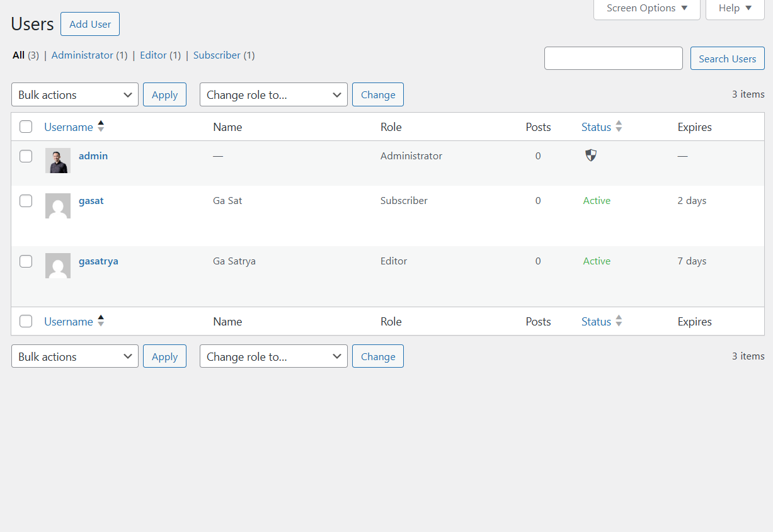Click gasat's gray placeholder avatar
This screenshot has height=532, width=773.
coord(57,206)
